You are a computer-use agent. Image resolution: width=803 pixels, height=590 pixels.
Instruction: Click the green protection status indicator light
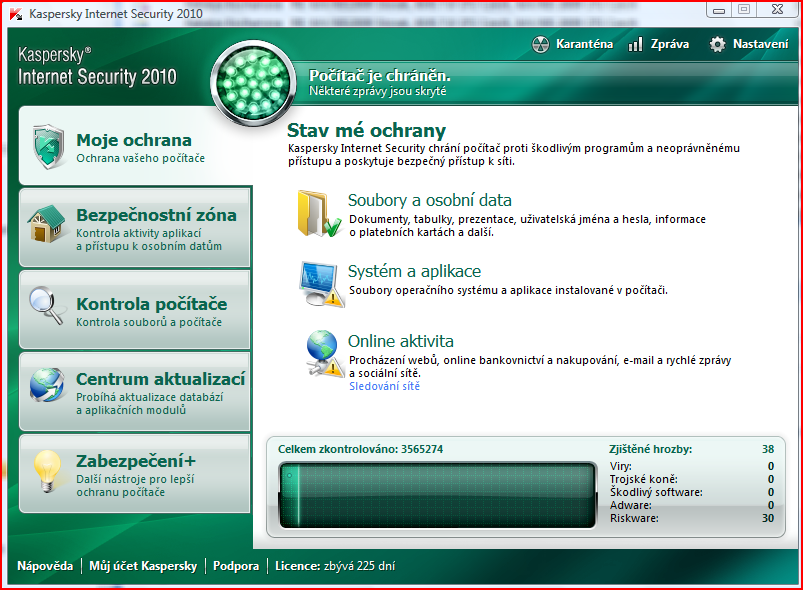coord(253,83)
